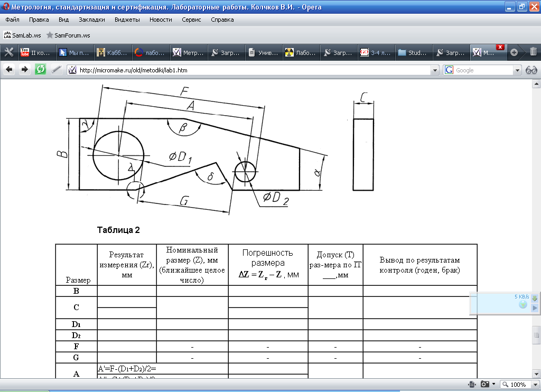Open the Сервис menu
Screen dimensions: 541x392
coord(191,20)
